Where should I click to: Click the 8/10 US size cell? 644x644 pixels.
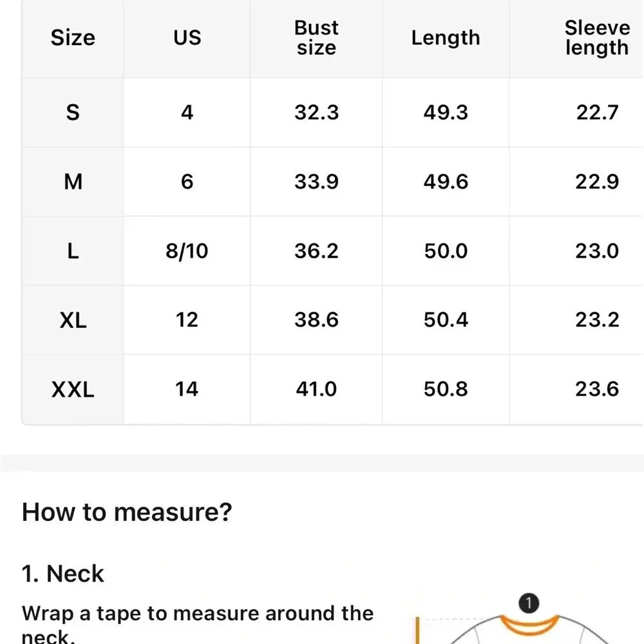[187, 251]
